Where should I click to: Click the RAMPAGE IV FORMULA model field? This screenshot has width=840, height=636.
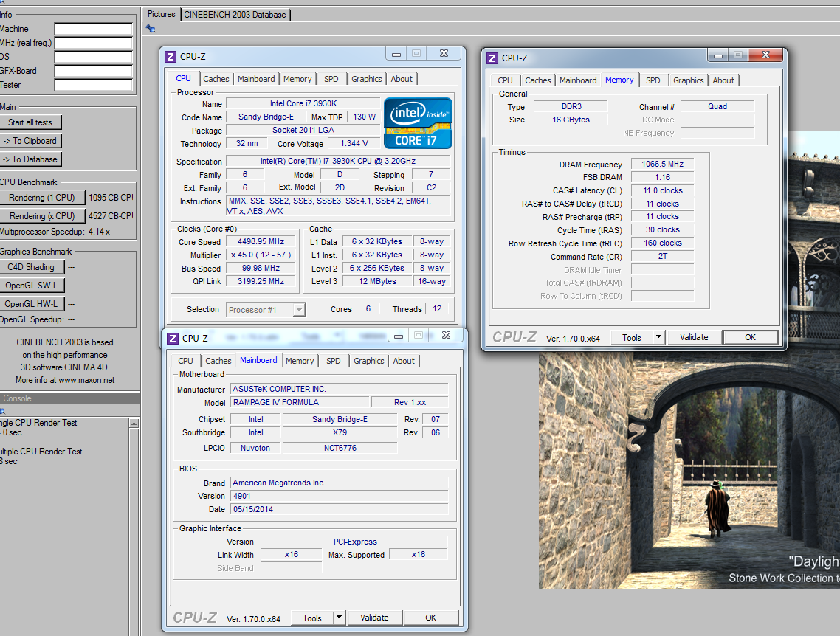300,402
